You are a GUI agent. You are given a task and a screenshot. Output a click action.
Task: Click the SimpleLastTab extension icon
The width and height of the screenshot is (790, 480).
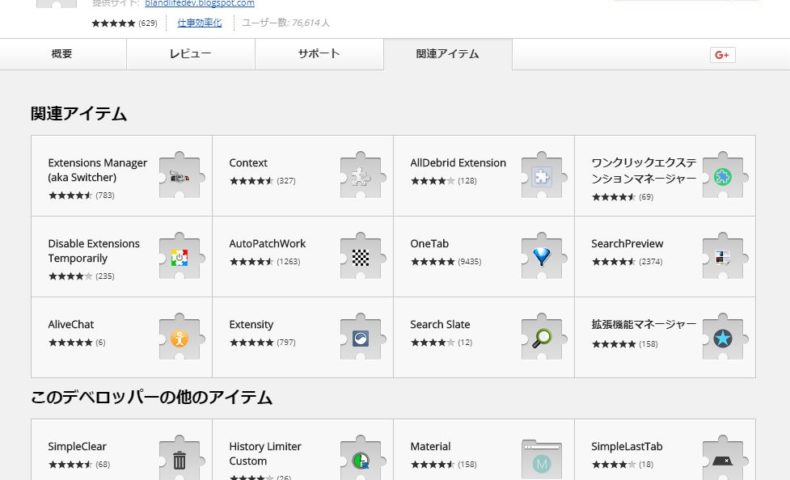(725, 457)
